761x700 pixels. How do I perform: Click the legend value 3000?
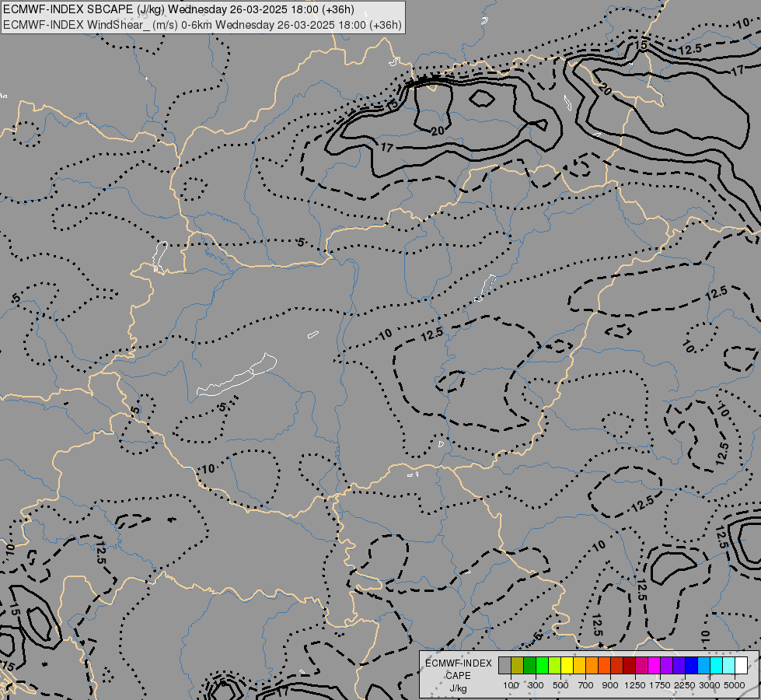point(710,685)
